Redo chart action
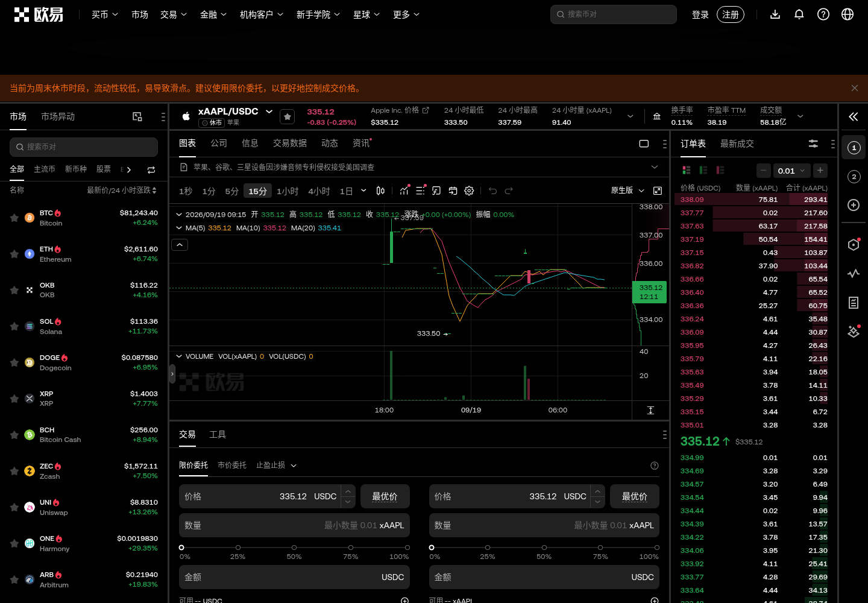The width and height of the screenshot is (868, 603). [x=509, y=191]
